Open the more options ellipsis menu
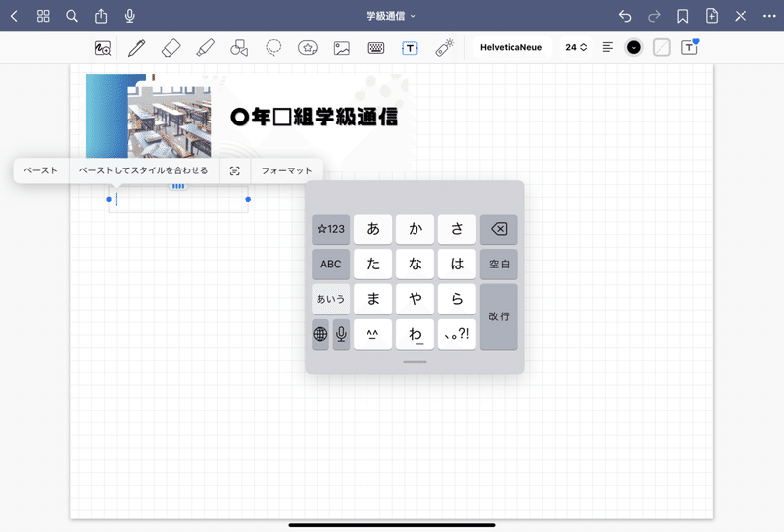 click(769, 16)
